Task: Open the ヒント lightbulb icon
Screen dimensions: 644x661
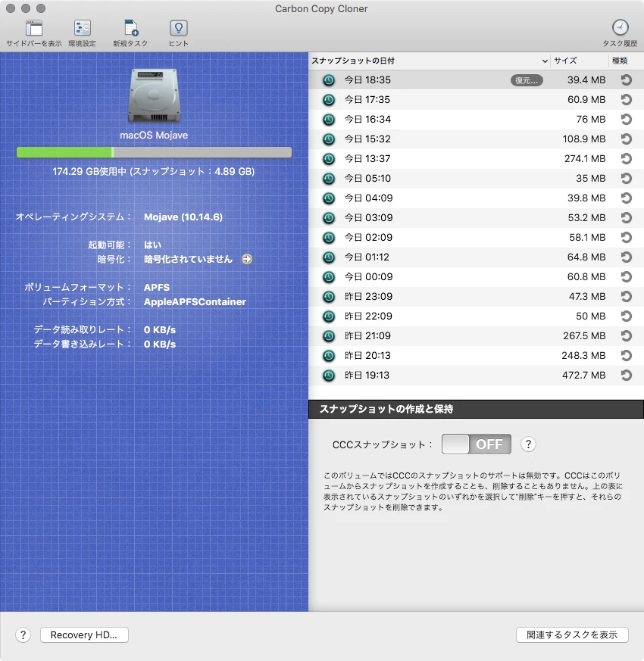Action: [x=178, y=28]
